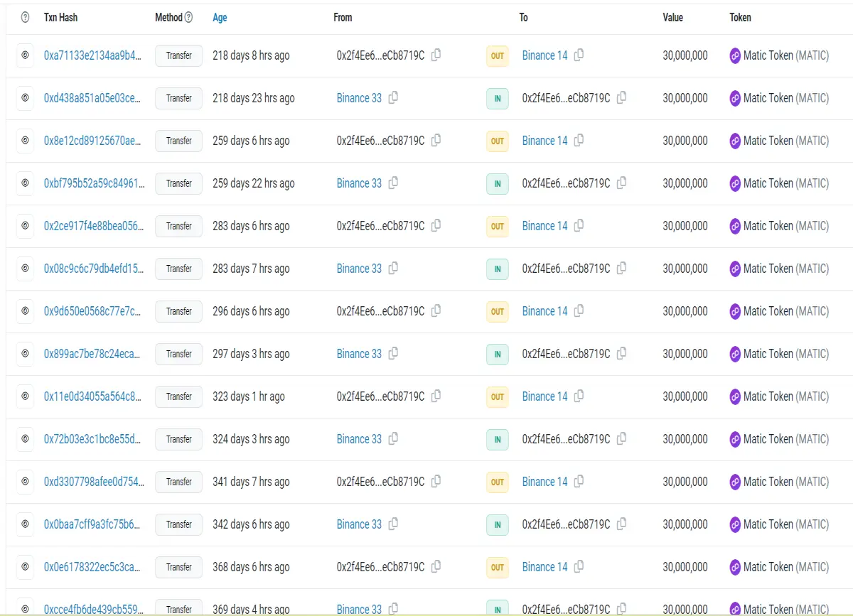The image size is (853, 616).
Task: Open transaction hash 0x11e0d34055a564c8
Action: pyautogui.click(x=93, y=396)
